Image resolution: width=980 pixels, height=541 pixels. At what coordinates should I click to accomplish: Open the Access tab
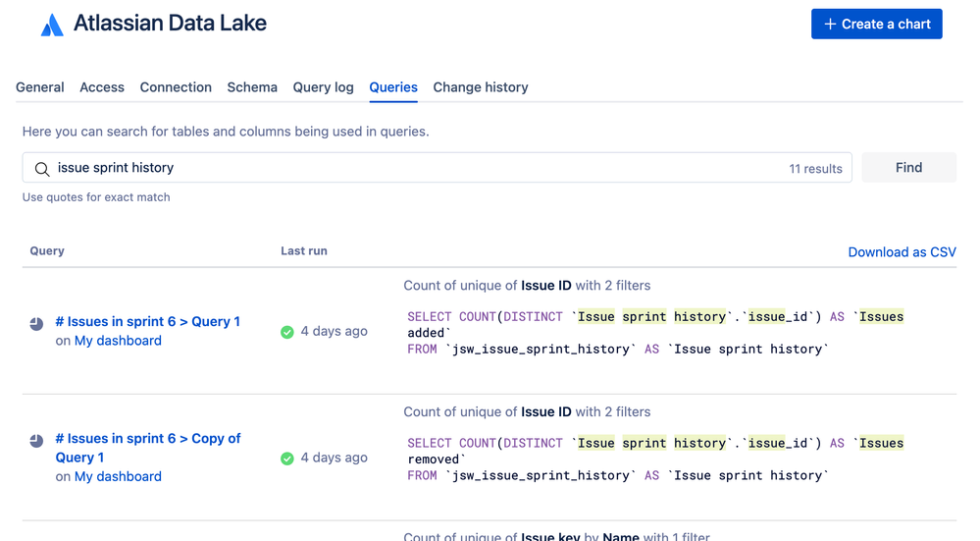click(x=102, y=87)
